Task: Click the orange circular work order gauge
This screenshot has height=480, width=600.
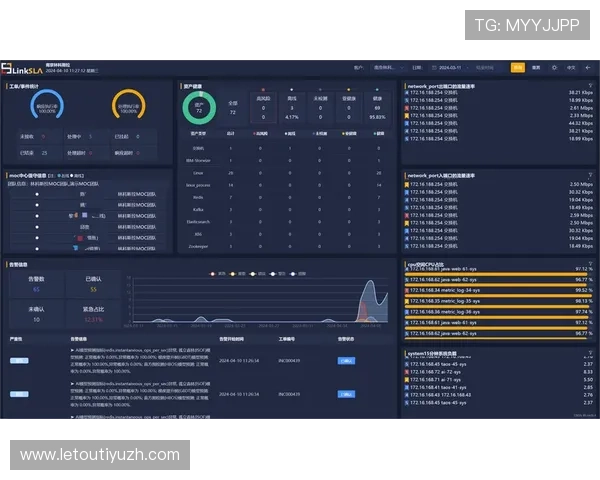Action: (128, 105)
